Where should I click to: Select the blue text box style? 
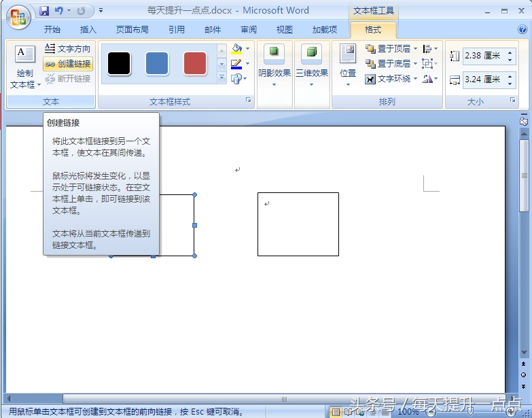pos(157,63)
